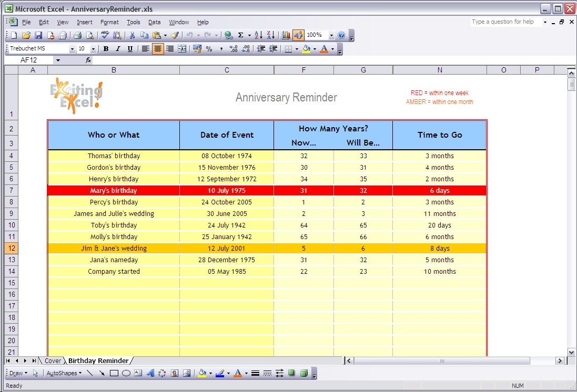Viewport: 577px width, 392px height.
Task: Open the font size dropdown
Action: tap(94, 48)
